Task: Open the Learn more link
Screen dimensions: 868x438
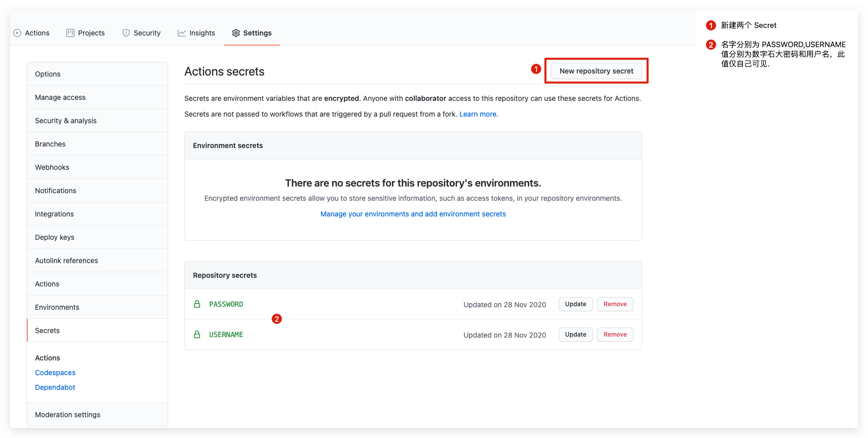Action: pyautogui.click(x=478, y=114)
